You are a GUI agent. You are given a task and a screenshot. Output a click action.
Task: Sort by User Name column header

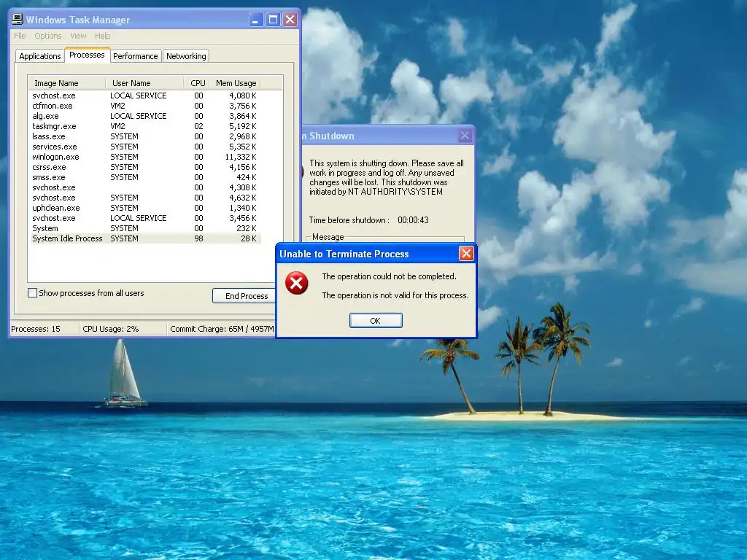click(x=144, y=83)
